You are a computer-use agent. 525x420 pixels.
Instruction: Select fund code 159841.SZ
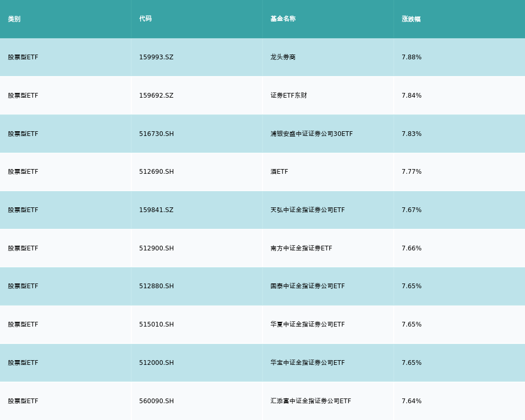click(156, 210)
